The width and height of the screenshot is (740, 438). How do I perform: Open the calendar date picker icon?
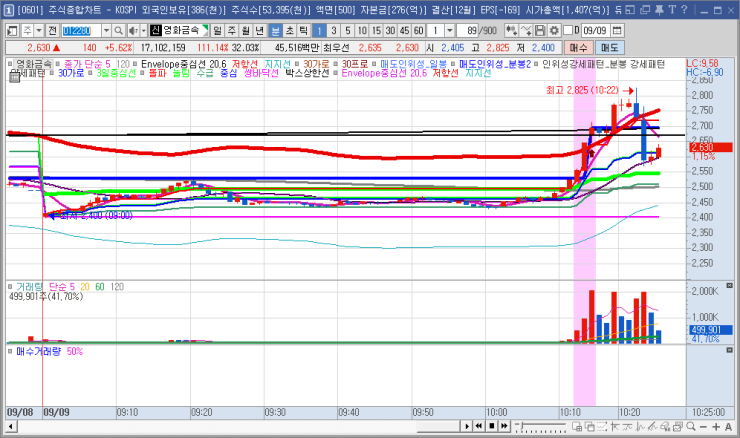click(x=616, y=31)
